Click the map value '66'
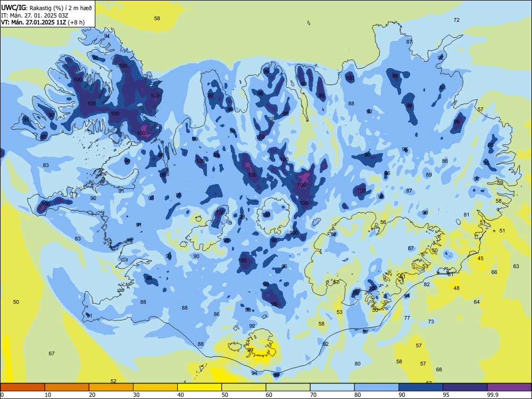This screenshot has width=532, height=399. pyautogui.click(x=494, y=272)
